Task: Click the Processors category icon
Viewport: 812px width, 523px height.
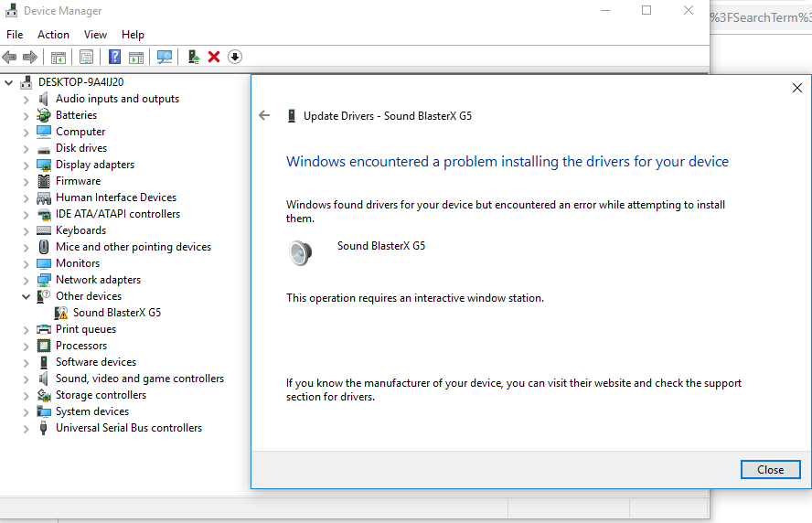Action: tap(44, 346)
